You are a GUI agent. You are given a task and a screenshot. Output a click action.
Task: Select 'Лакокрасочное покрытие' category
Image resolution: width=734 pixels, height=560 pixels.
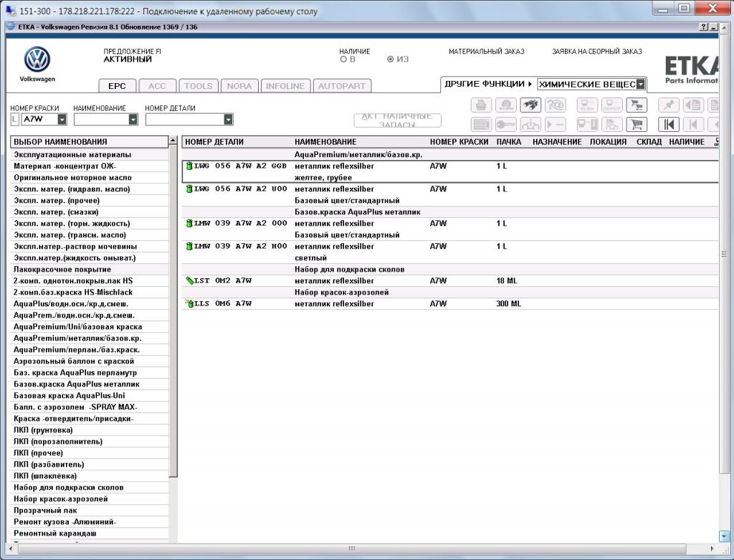[x=89, y=269]
